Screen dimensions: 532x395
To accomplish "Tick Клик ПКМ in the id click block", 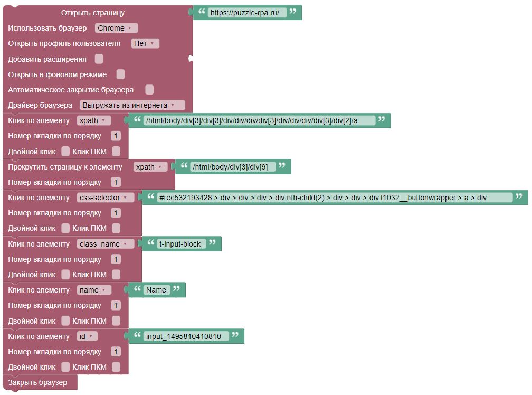I will [116, 367].
